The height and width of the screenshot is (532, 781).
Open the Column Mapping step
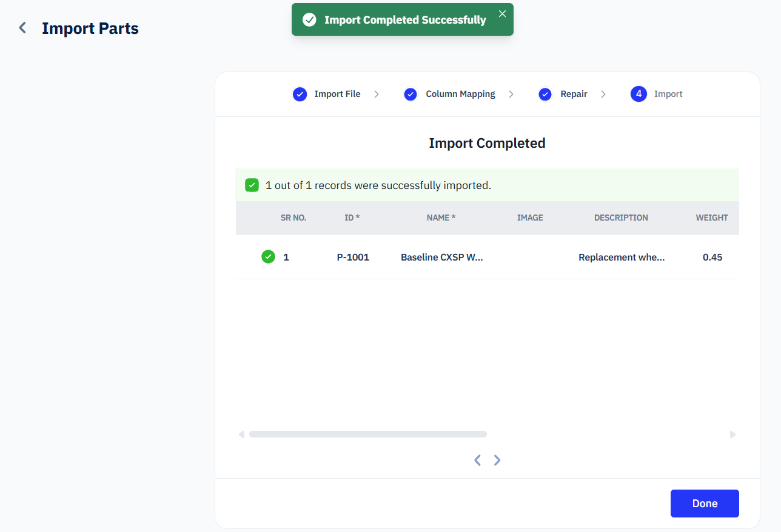tap(460, 94)
